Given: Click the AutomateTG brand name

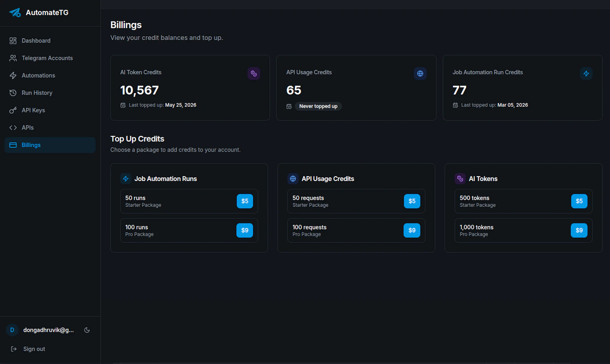Looking at the screenshot, I should pos(47,13).
